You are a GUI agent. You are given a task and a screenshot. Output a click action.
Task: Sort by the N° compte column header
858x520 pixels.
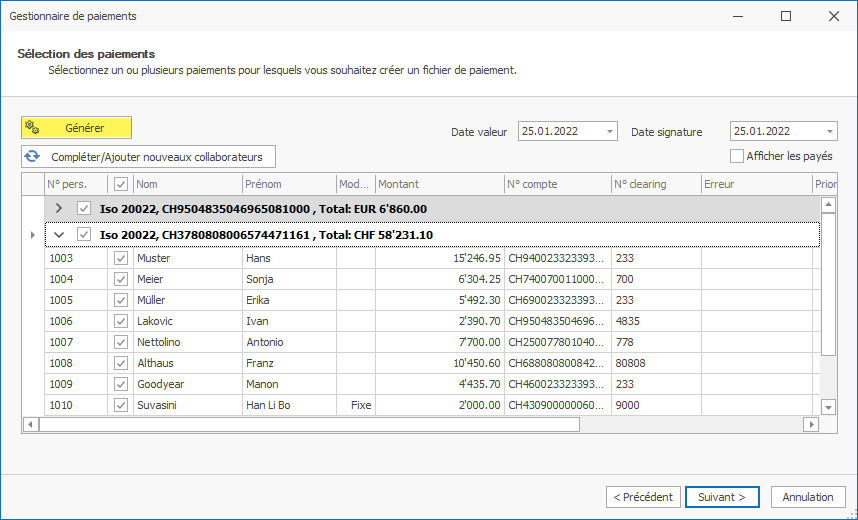pos(556,184)
